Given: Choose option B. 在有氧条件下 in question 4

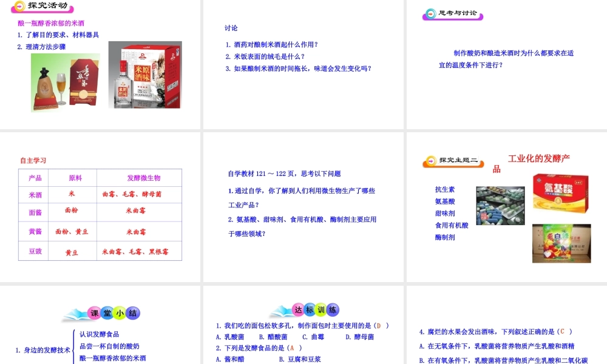Looking at the screenshot, I should [503, 360].
